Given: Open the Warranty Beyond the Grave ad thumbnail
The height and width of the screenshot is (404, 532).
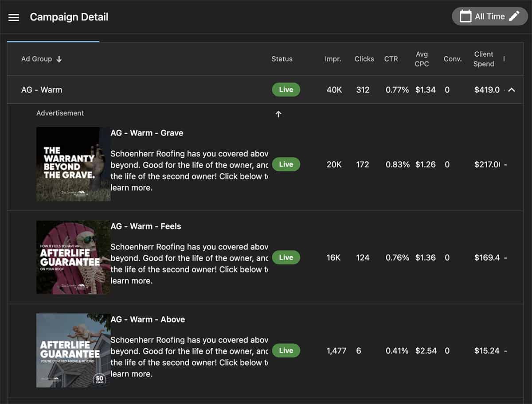Looking at the screenshot, I should (73, 164).
